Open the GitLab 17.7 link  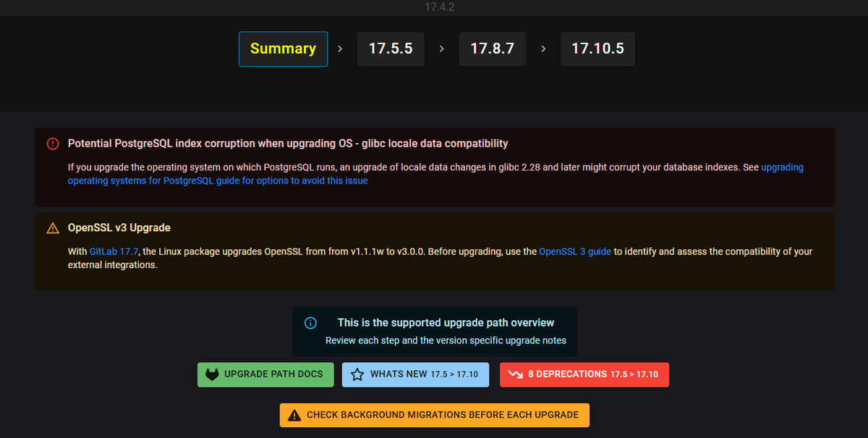(x=114, y=252)
